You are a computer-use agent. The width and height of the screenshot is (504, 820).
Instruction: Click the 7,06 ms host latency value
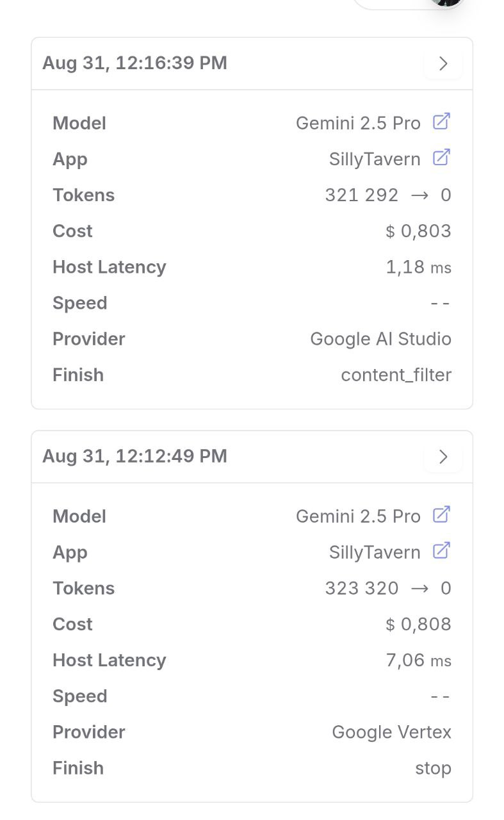pyautogui.click(x=418, y=660)
